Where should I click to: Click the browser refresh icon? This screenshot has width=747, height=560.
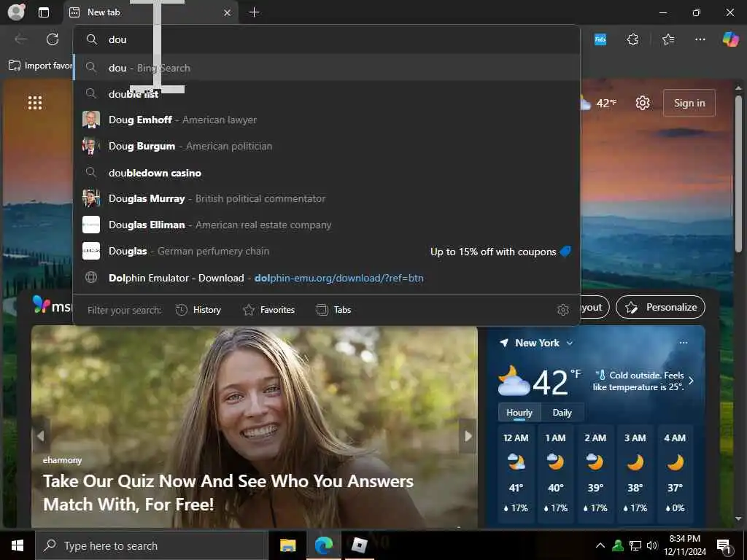[53, 39]
